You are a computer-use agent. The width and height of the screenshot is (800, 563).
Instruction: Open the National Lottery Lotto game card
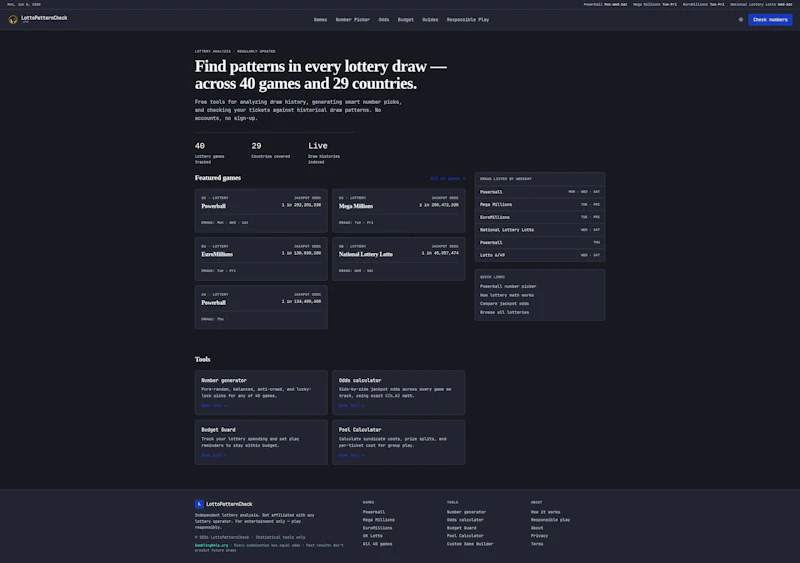click(398, 259)
